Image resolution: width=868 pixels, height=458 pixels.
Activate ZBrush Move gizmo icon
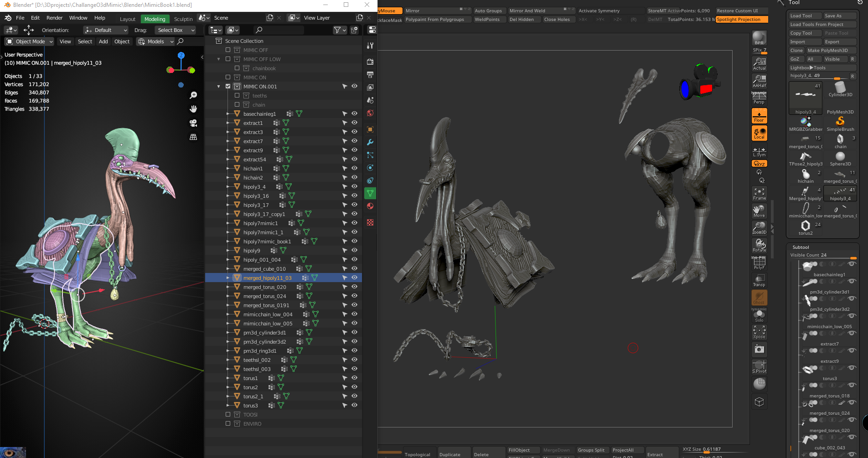tap(759, 210)
